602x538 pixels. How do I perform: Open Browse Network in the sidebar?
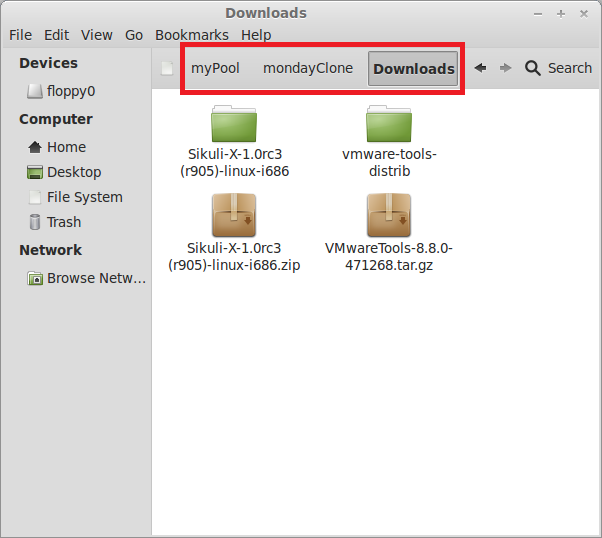[x=86, y=278]
